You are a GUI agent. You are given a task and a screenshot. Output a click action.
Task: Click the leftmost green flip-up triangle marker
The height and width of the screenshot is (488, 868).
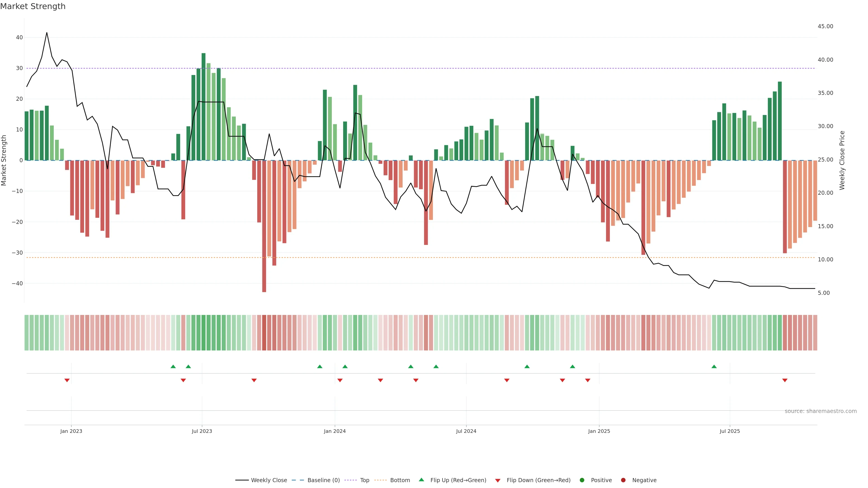pyautogui.click(x=173, y=366)
